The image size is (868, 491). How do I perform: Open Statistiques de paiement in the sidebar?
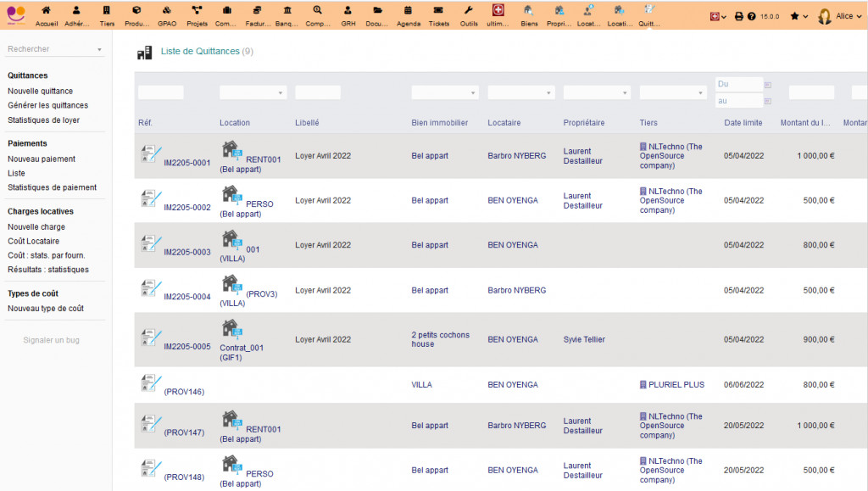point(52,187)
